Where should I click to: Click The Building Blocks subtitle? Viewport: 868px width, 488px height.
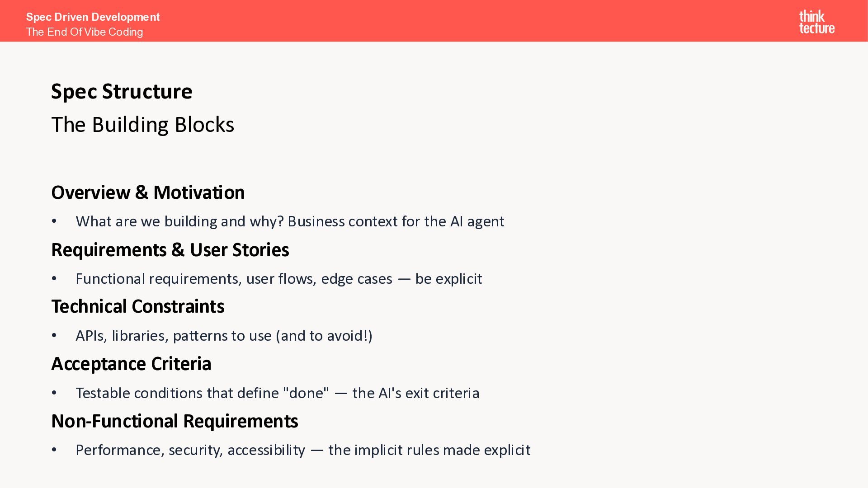[x=142, y=125]
